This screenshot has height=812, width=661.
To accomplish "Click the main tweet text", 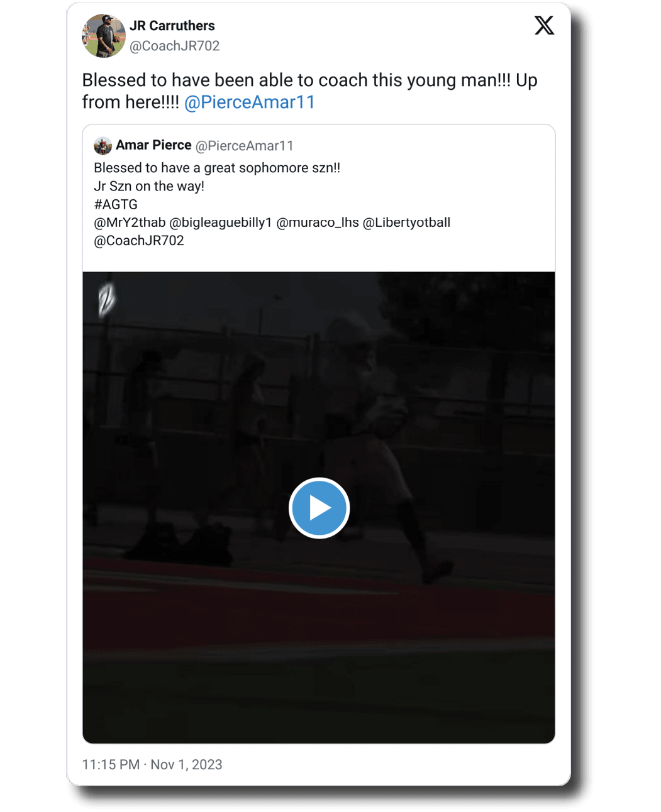I will [310, 91].
